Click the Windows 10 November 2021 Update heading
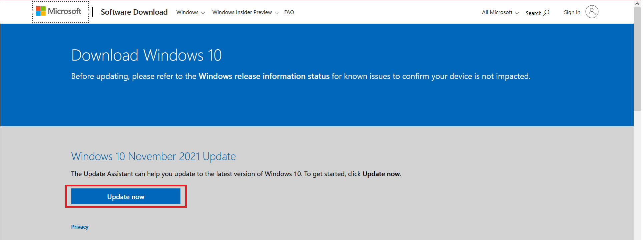 click(x=153, y=156)
